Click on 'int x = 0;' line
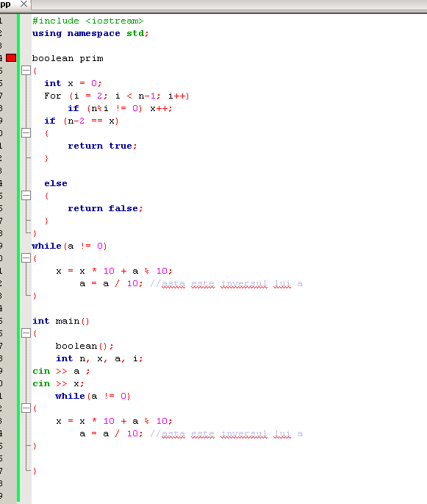The height and width of the screenshot is (504, 427). (73, 84)
